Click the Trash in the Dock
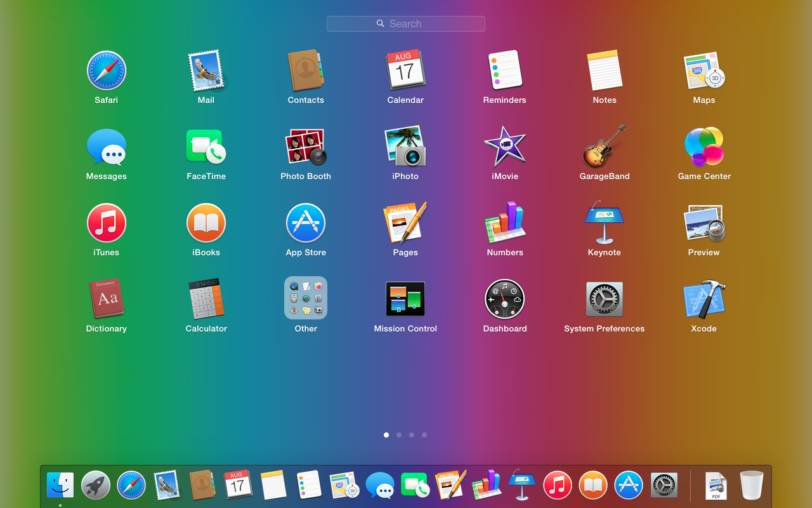 [x=752, y=486]
